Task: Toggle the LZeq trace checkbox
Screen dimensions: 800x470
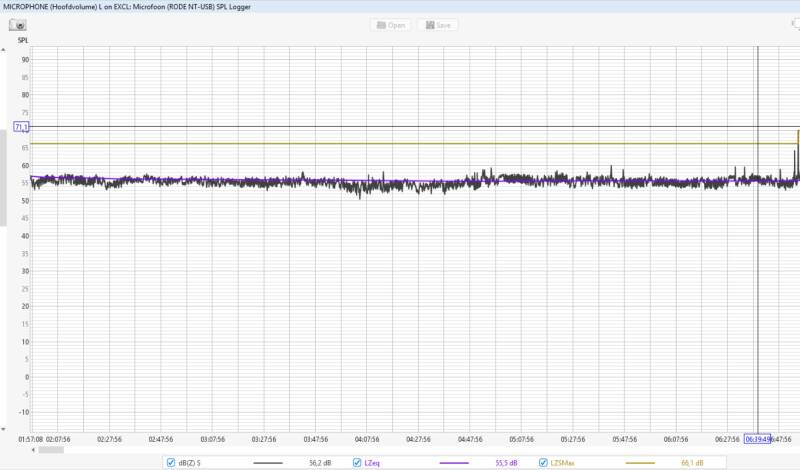Action: [x=357, y=462]
